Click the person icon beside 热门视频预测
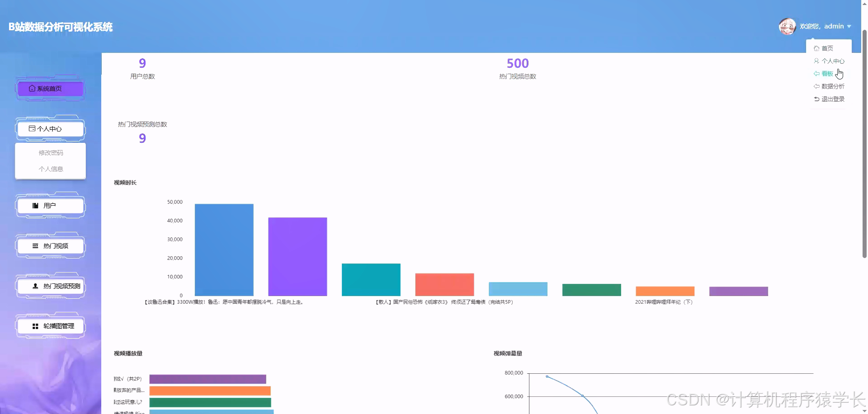 35,286
